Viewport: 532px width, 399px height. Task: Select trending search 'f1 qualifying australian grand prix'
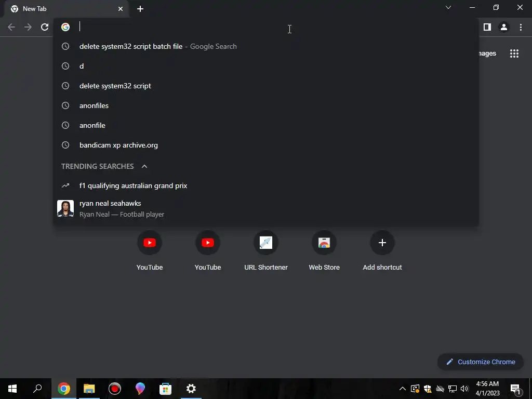click(x=266, y=185)
